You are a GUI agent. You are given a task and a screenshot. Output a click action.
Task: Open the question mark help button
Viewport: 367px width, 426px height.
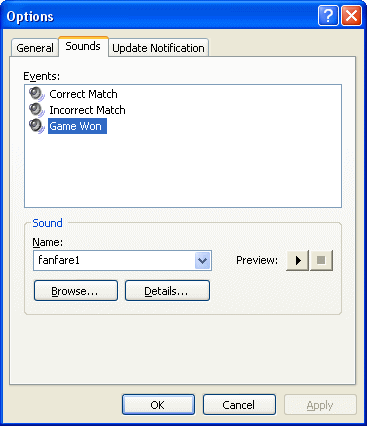(328, 15)
